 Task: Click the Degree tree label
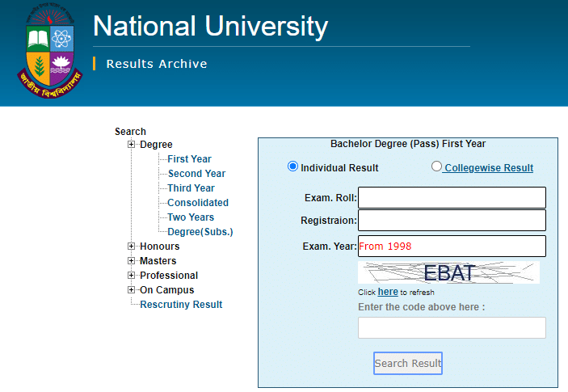tap(156, 144)
